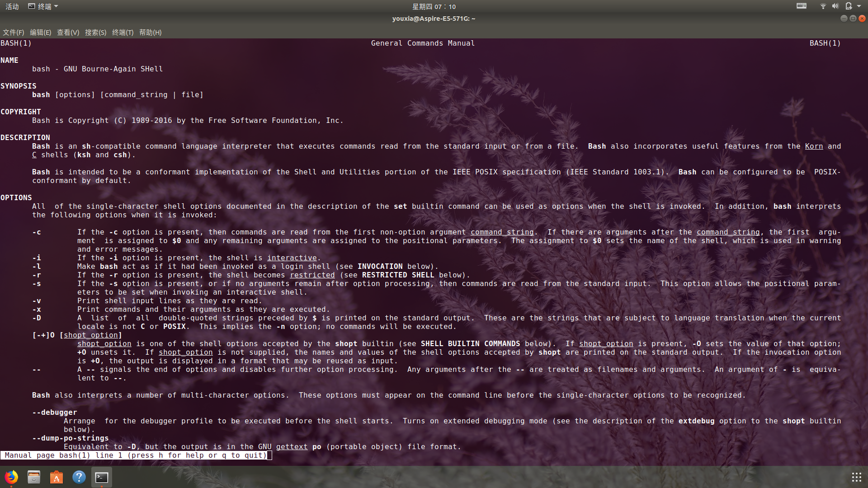
Task: Open the 搜索(S) menu
Action: [x=95, y=33]
